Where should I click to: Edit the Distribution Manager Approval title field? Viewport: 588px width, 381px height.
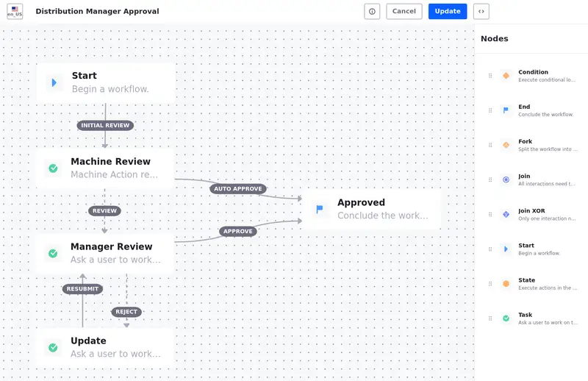[x=97, y=12]
